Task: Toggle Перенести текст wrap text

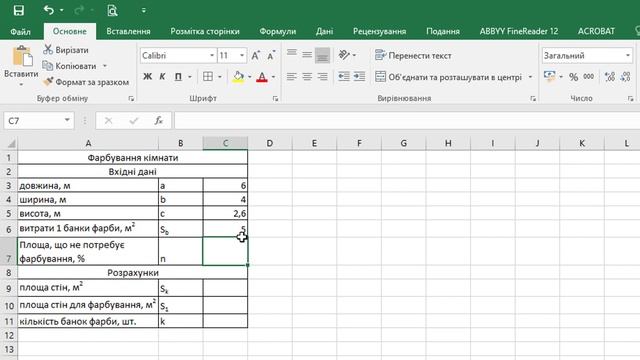Action: [413, 55]
